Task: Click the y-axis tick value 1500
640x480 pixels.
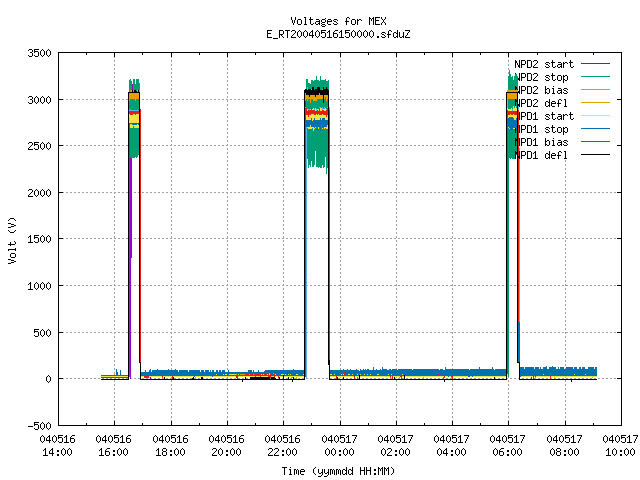Action: pos(40,239)
